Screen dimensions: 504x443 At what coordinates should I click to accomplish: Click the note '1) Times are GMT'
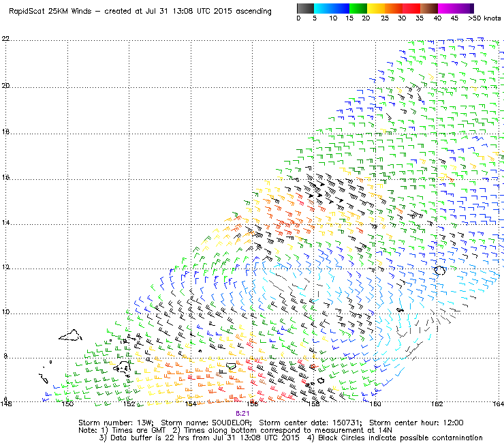click(x=133, y=431)
